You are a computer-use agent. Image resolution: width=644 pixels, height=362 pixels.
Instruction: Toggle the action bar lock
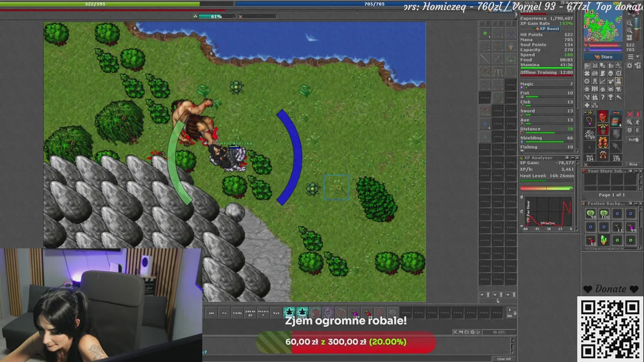515,313
